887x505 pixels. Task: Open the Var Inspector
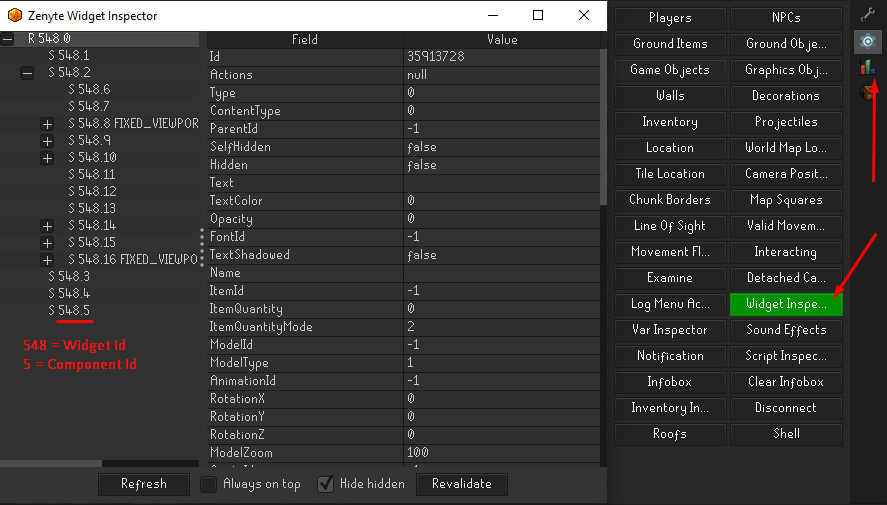(670, 330)
